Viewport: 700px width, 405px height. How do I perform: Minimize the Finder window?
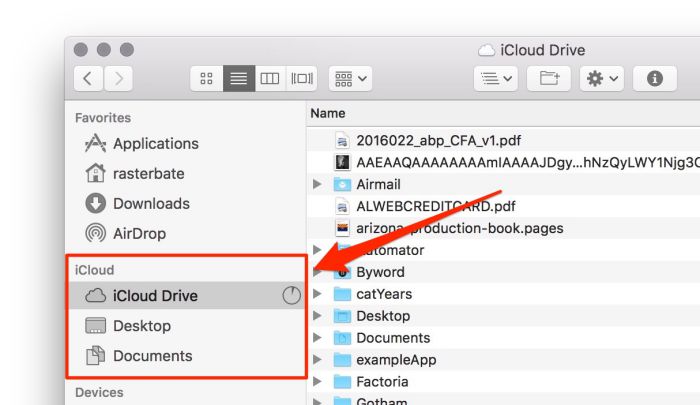104,50
